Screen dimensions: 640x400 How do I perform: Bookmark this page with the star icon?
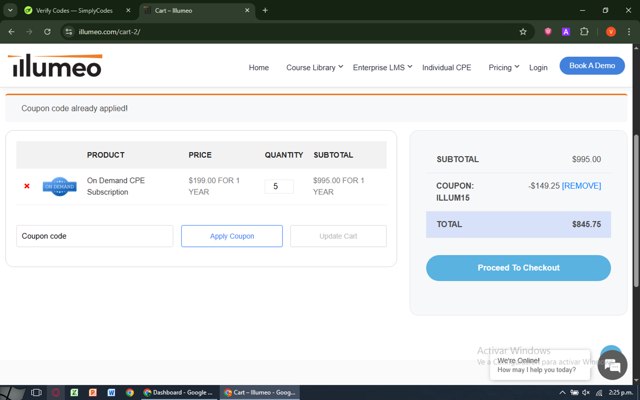[523, 32]
